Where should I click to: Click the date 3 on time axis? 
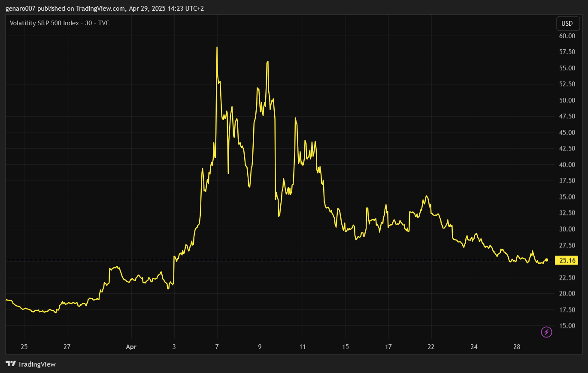click(x=174, y=347)
